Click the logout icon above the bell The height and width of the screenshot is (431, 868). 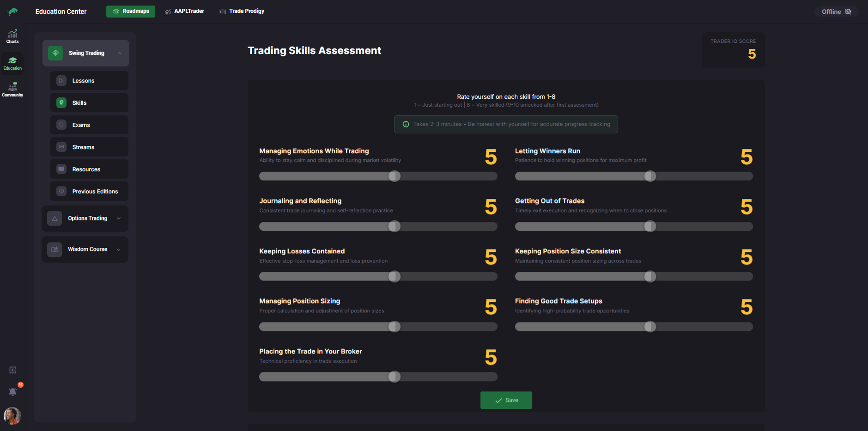(x=13, y=370)
